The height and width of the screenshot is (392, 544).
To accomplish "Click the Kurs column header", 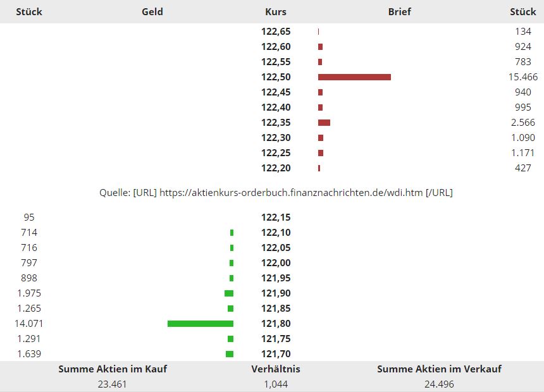I will (x=276, y=11).
